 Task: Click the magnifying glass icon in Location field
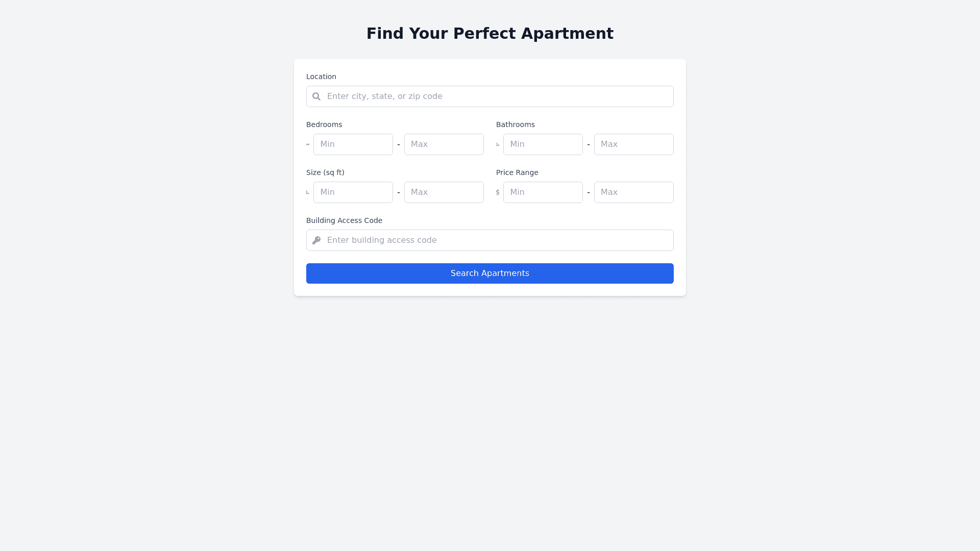click(x=316, y=96)
